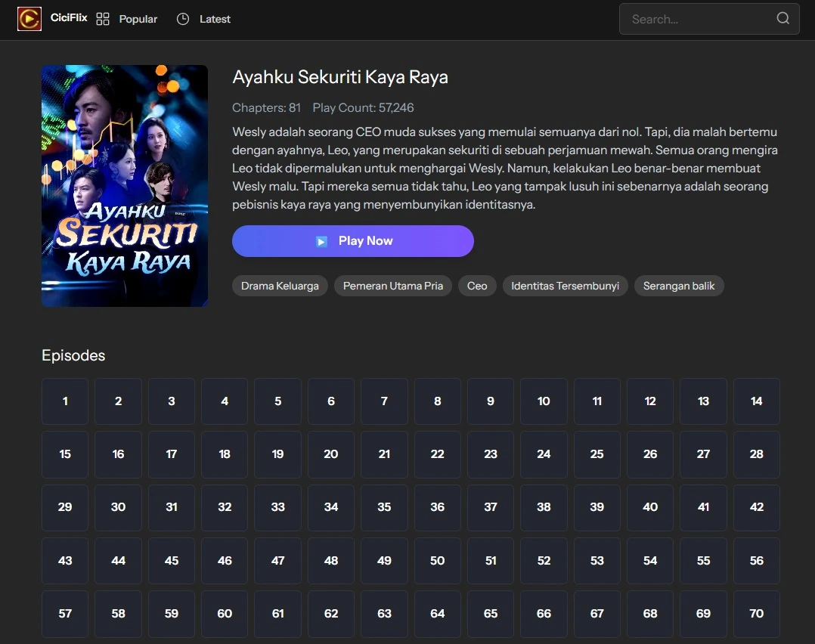Select episode 14
Screen dimensions: 815x644
756,401
